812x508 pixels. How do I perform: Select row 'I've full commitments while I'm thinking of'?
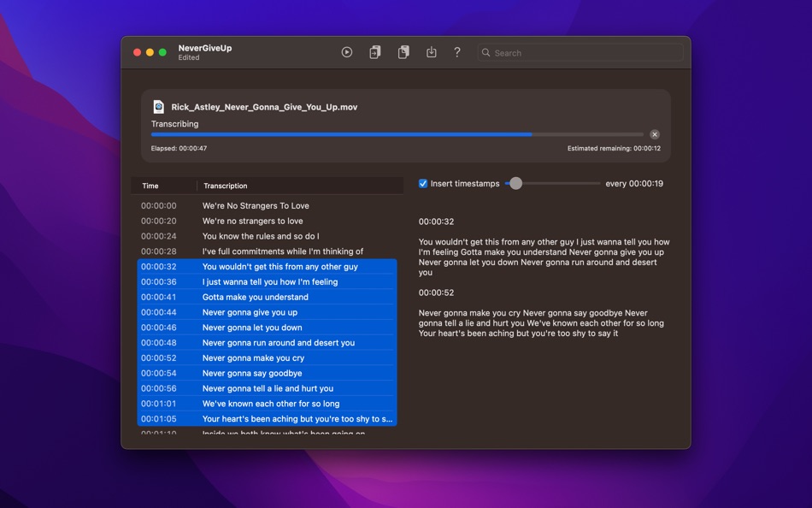point(268,251)
